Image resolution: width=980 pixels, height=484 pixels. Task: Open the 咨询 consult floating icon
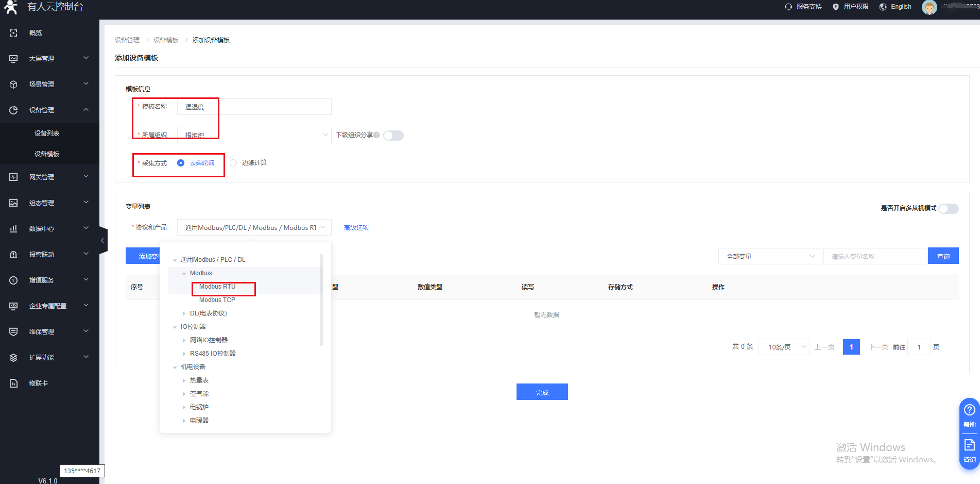click(x=969, y=450)
